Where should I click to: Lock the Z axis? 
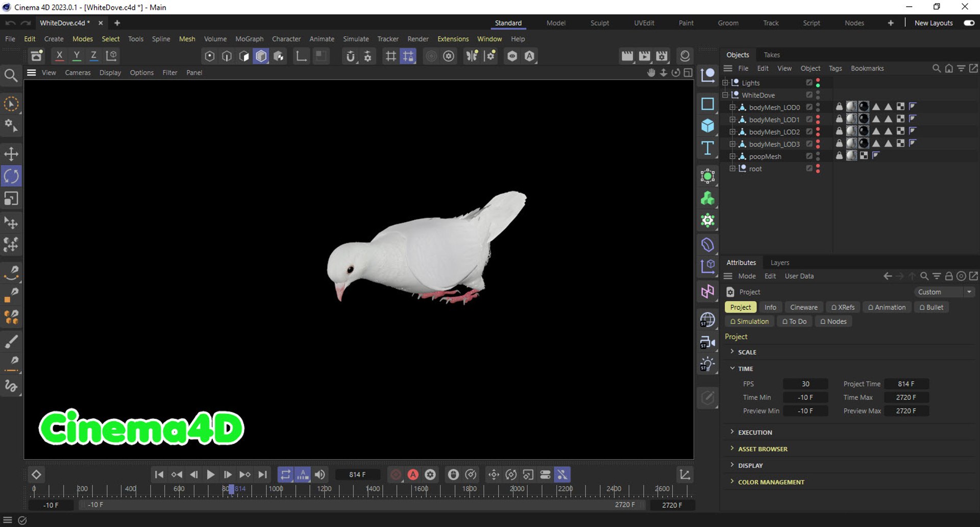pos(93,56)
